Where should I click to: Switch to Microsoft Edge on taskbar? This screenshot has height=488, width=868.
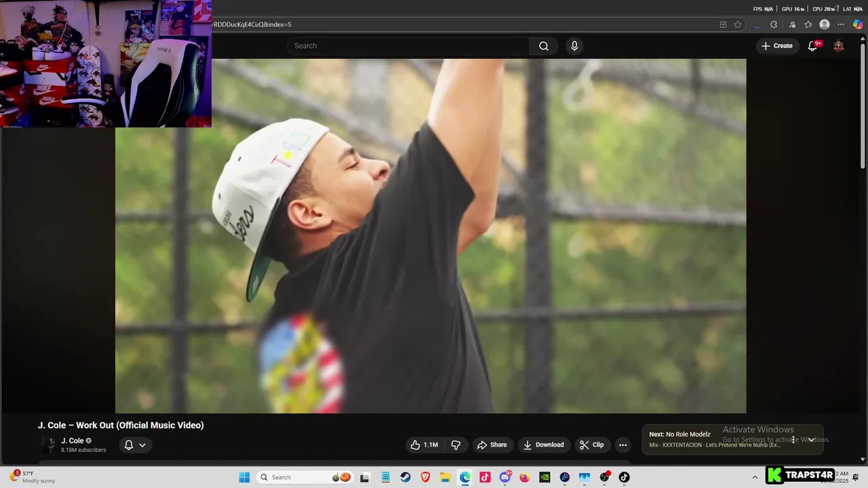pyautogui.click(x=465, y=477)
